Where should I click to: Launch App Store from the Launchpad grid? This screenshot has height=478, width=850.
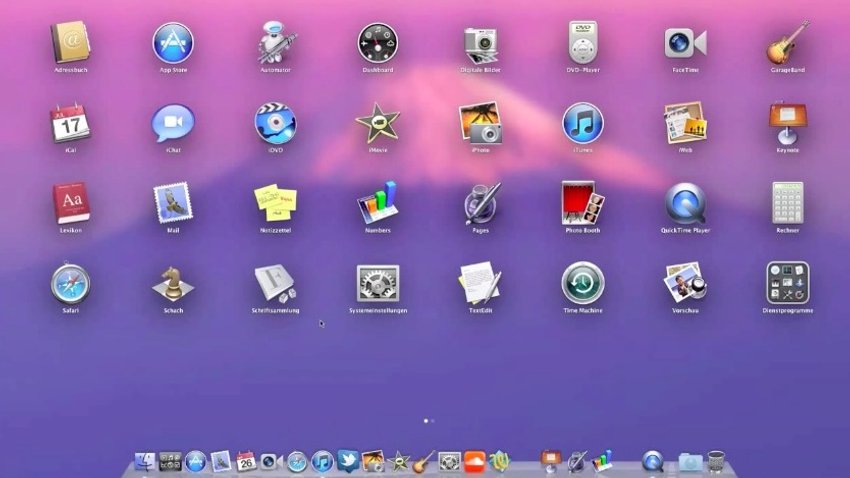click(173, 43)
